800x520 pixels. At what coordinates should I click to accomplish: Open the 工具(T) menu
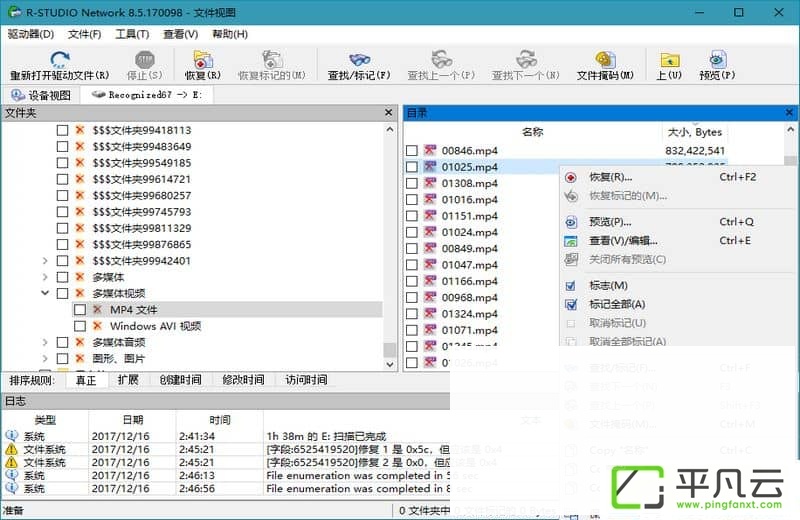132,34
